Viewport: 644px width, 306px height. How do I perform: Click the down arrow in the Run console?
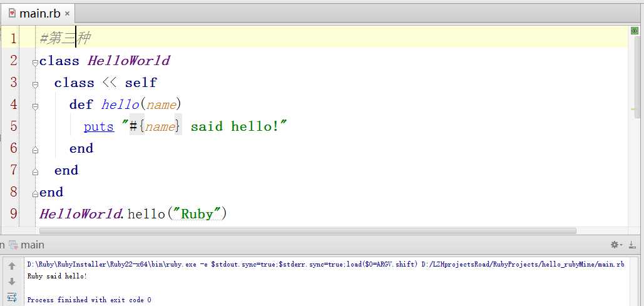[x=12, y=282]
